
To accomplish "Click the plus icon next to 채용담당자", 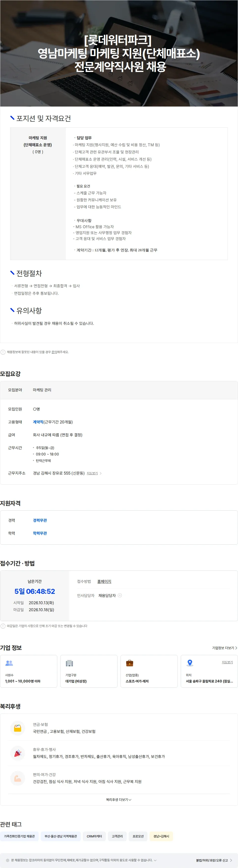I will point(120,595).
